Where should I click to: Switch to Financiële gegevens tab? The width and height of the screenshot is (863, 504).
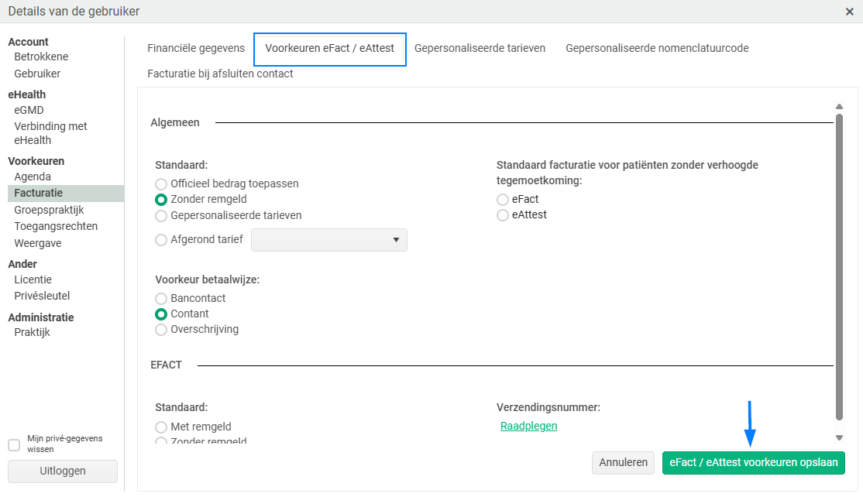click(196, 48)
